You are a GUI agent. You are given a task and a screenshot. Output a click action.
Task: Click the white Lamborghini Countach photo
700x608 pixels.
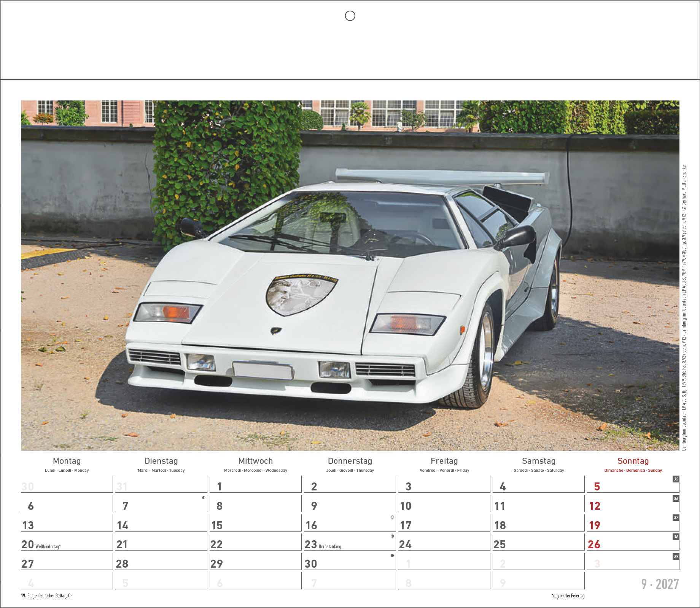pos(350,275)
